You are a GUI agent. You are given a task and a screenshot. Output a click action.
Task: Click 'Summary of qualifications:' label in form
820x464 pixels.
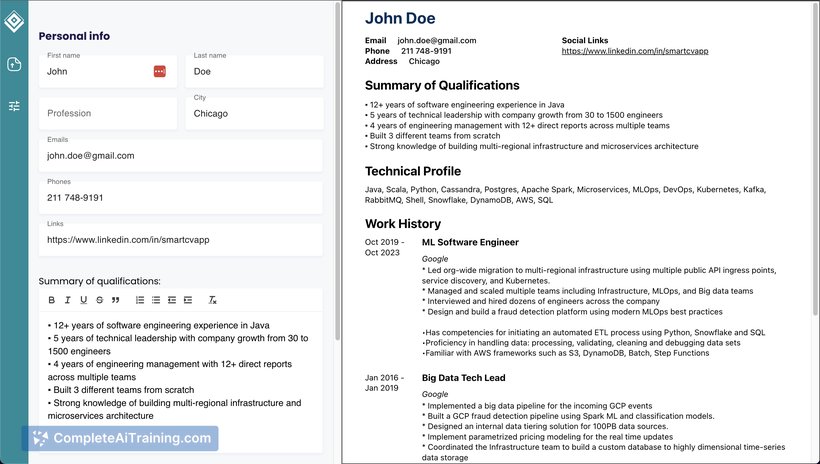pyautogui.click(x=99, y=281)
